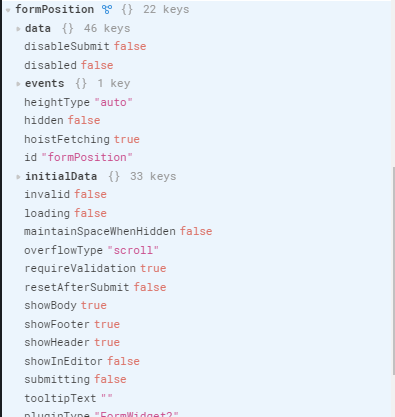Select the id "formPosition" string
The height and width of the screenshot is (417, 395).
(87, 157)
